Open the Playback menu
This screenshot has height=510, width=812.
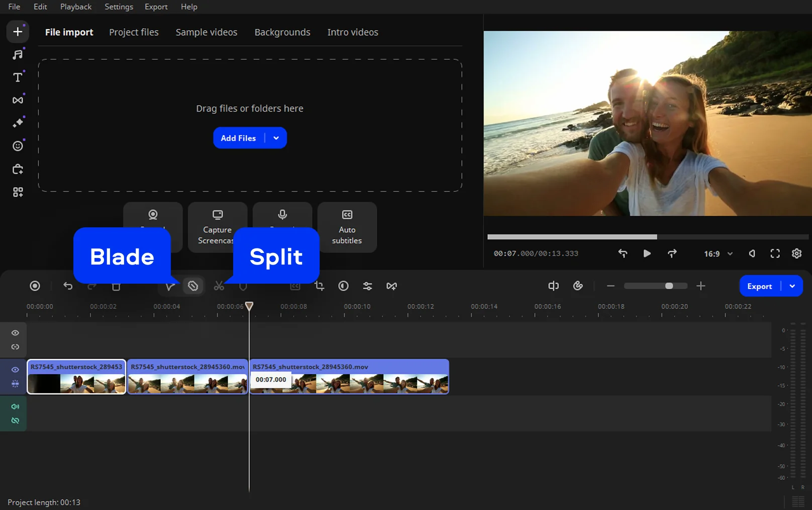click(x=75, y=7)
